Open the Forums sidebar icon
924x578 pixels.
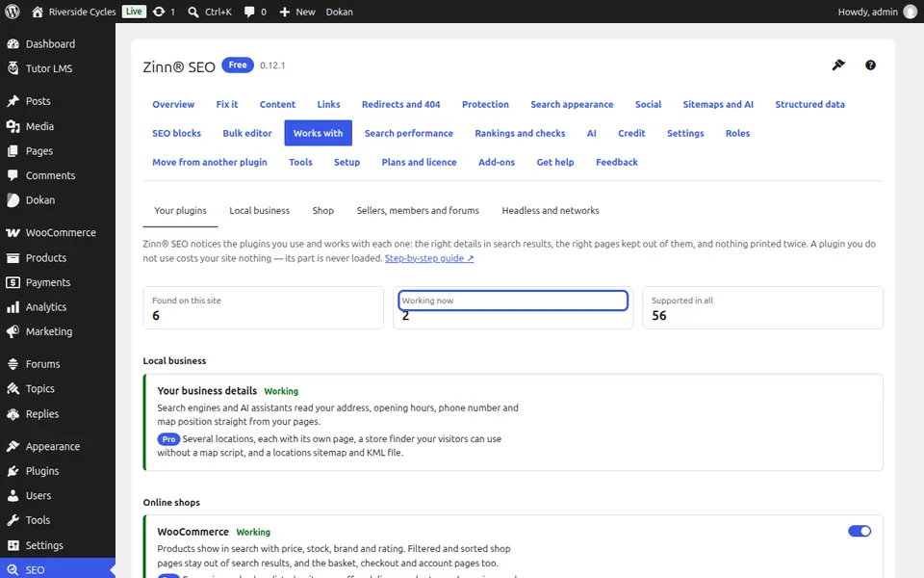tap(13, 364)
